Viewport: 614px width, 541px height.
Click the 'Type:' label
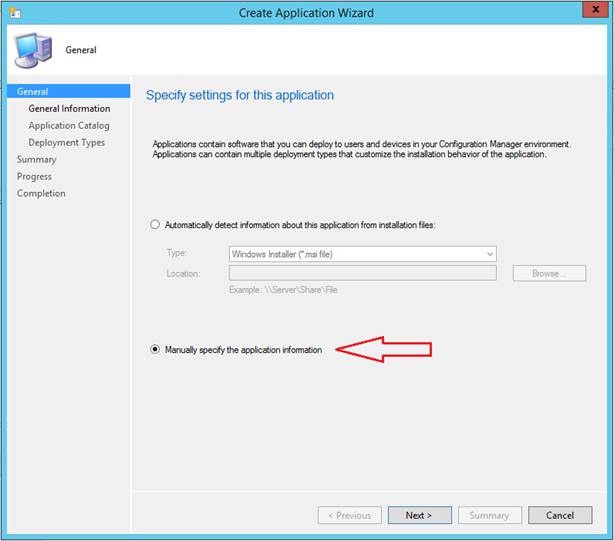(x=176, y=253)
